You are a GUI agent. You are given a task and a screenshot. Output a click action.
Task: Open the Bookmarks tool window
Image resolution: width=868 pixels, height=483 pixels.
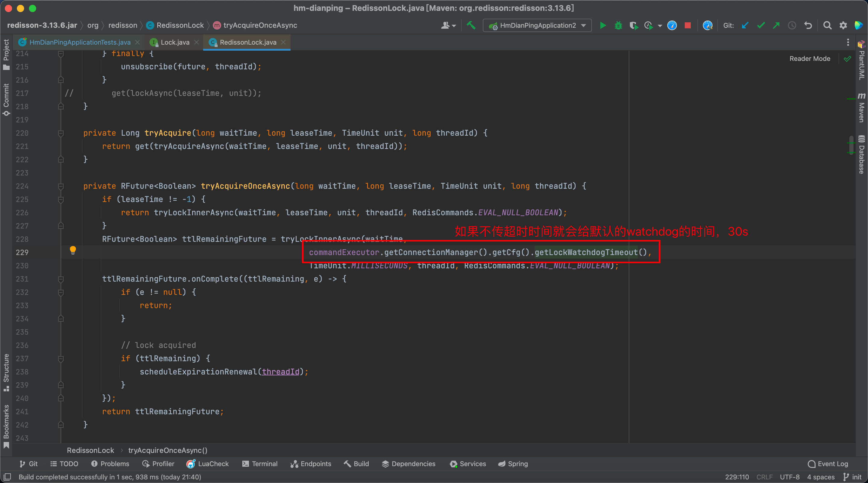(x=6, y=426)
